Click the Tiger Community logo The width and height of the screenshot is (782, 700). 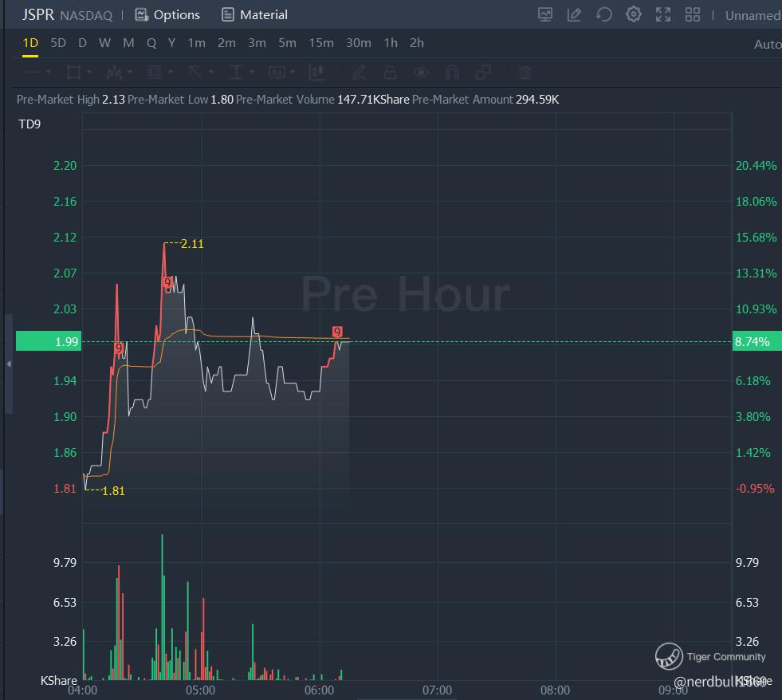669,656
